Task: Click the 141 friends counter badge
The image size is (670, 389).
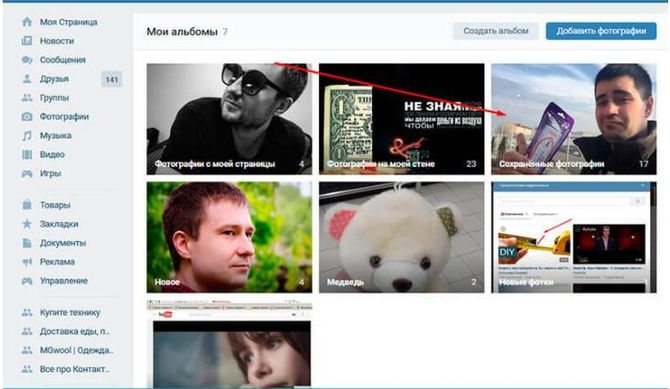Action: pyautogui.click(x=112, y=80)
